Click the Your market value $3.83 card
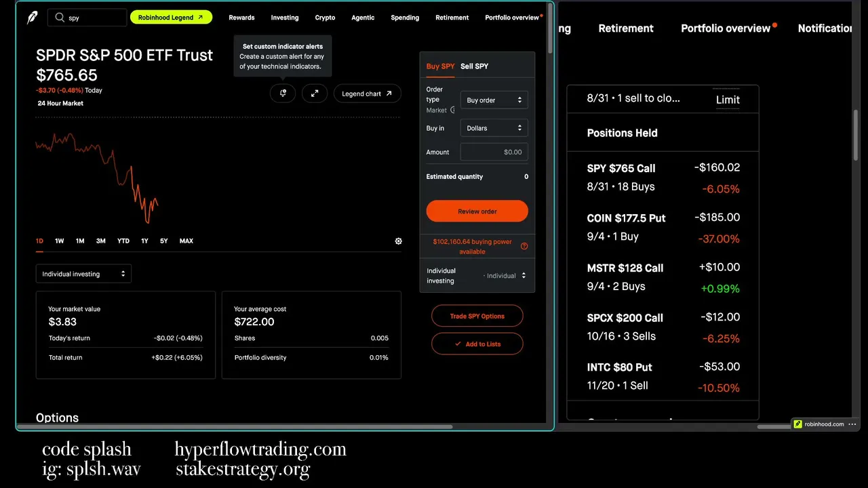Viewport: 868px width, 488px height. pyautogui.click(x=125, y=335)
